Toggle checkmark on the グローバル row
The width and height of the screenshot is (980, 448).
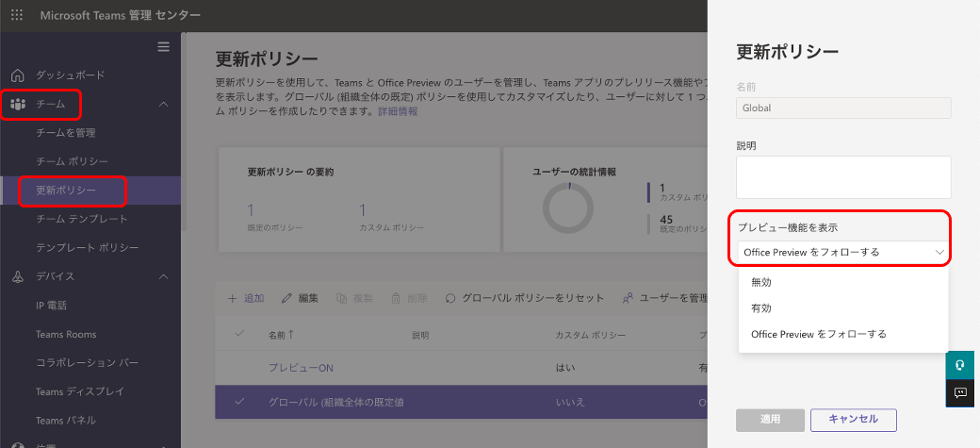pos(238,401)
